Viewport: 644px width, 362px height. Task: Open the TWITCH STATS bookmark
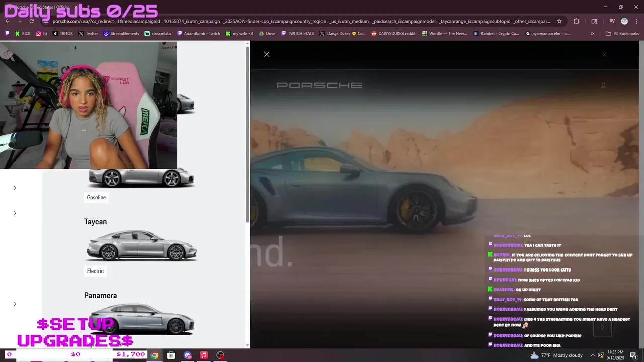(297, 34)
